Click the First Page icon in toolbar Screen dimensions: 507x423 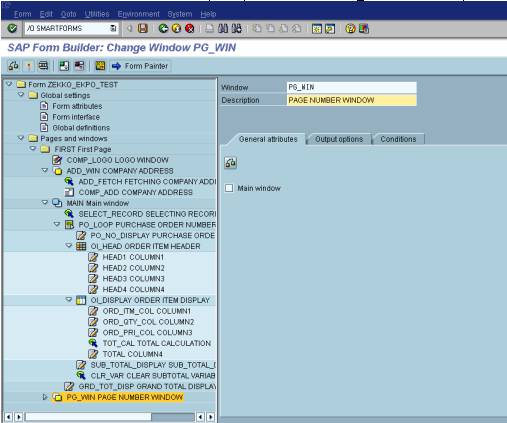point(257,29)
